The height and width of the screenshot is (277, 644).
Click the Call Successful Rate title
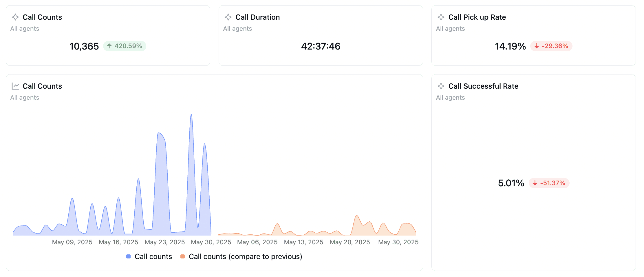click(x=483, y=86)
